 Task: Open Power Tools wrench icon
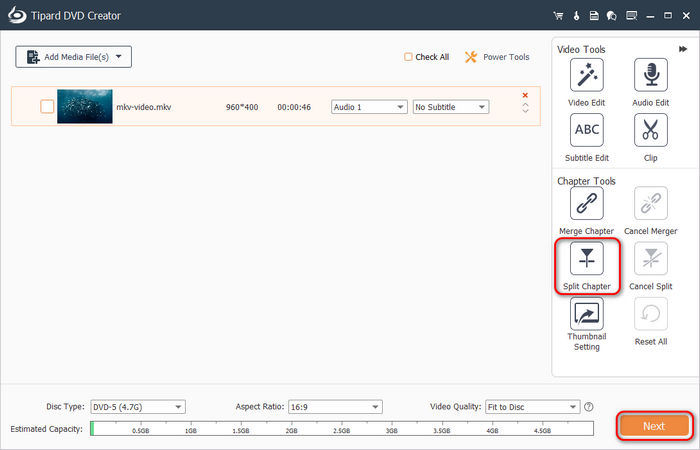click(471, 57)
